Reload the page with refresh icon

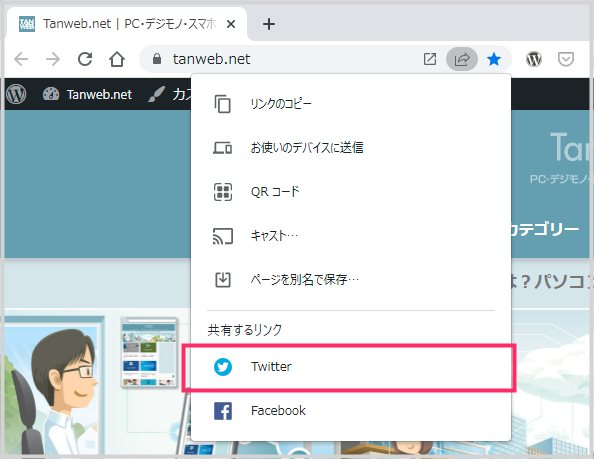pos(85,59)
